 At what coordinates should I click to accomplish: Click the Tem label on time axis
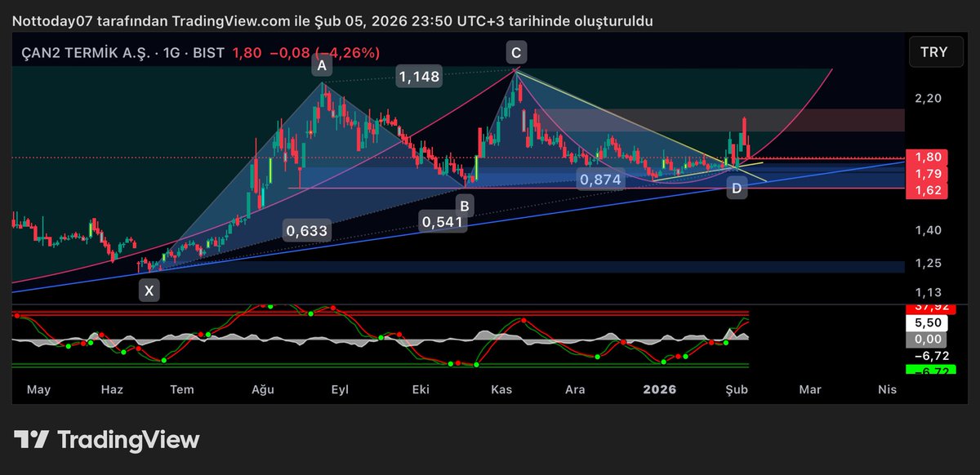tap(182, 390)
